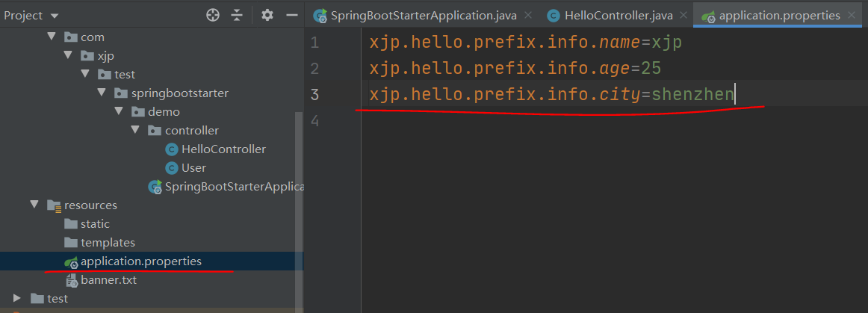Click the banner.txt file icon

72,281
